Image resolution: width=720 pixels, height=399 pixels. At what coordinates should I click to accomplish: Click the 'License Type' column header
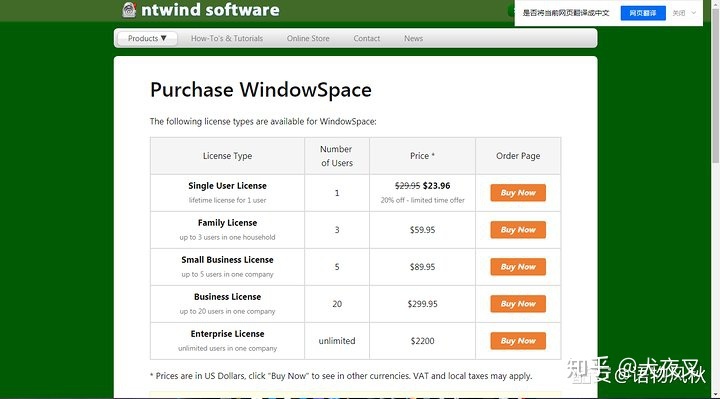tap(227, 156)
